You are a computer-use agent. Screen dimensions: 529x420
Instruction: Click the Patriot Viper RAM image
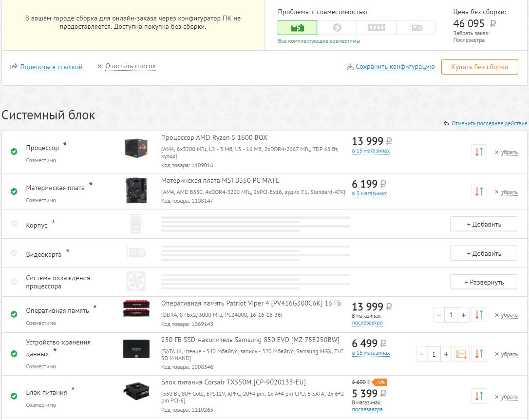(x=136, y=308)
